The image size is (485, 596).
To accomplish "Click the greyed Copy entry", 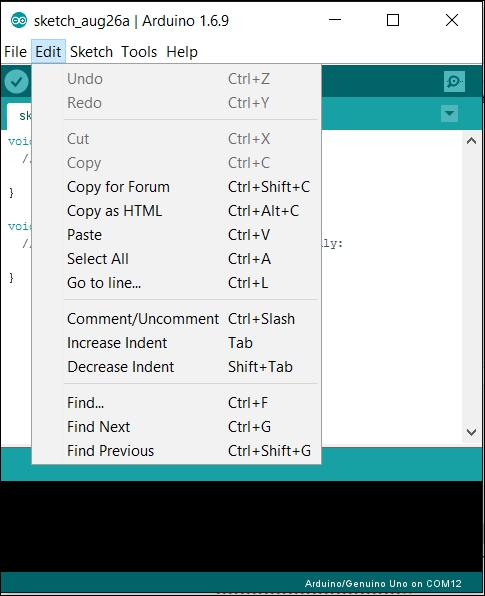I will (x=176, y=163).
